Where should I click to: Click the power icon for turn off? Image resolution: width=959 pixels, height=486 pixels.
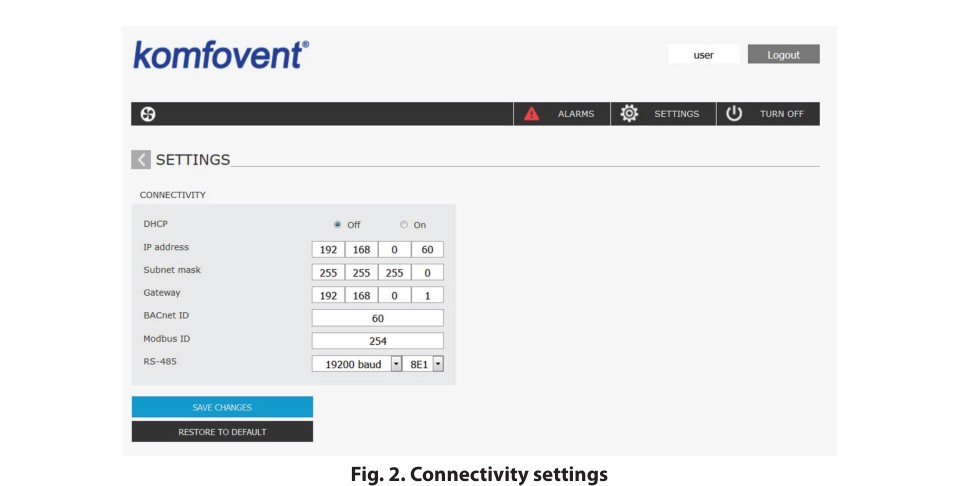(x=734, y=114)
